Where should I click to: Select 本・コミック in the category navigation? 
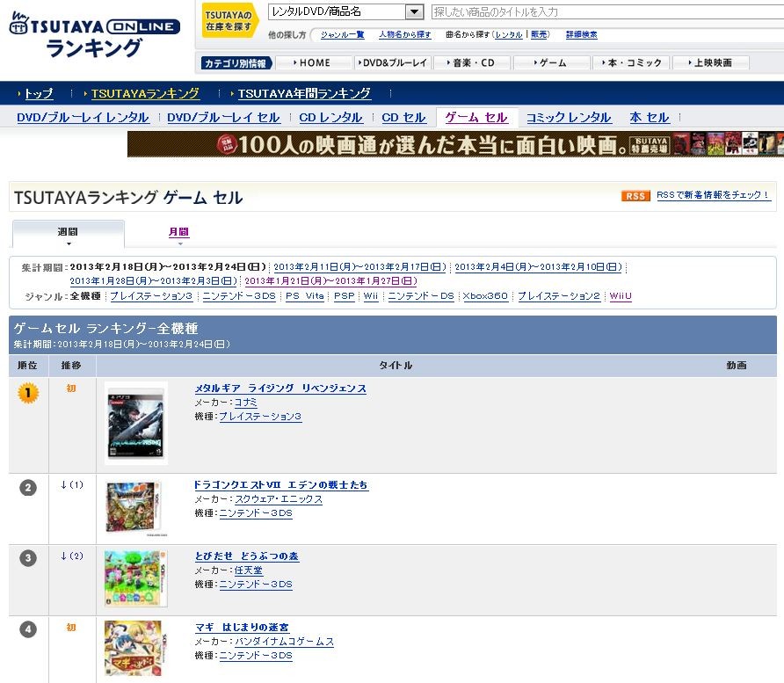[631, 62]
